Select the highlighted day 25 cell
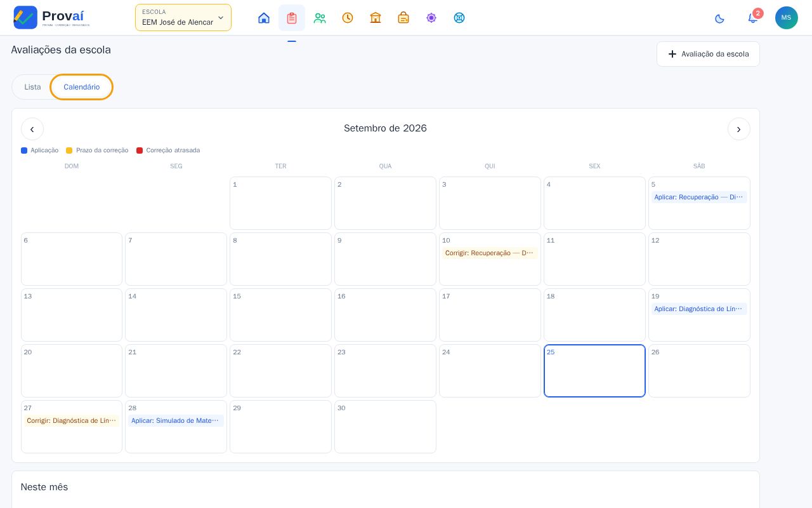 coord(594,371)
